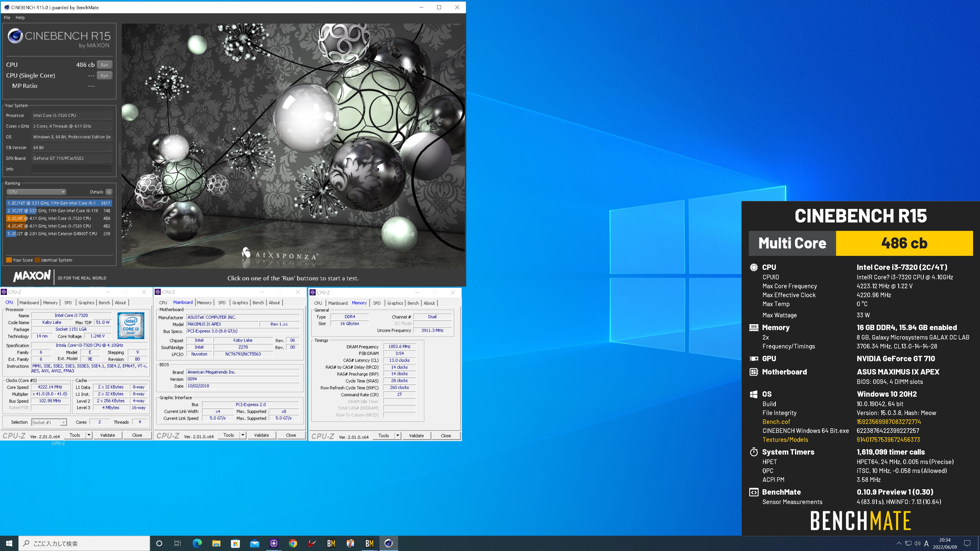Switch to About tab in the Memory-tab CPU-Z window
Image resolution: width=980 pixels, height=551 pixels.
pos(429,303)
